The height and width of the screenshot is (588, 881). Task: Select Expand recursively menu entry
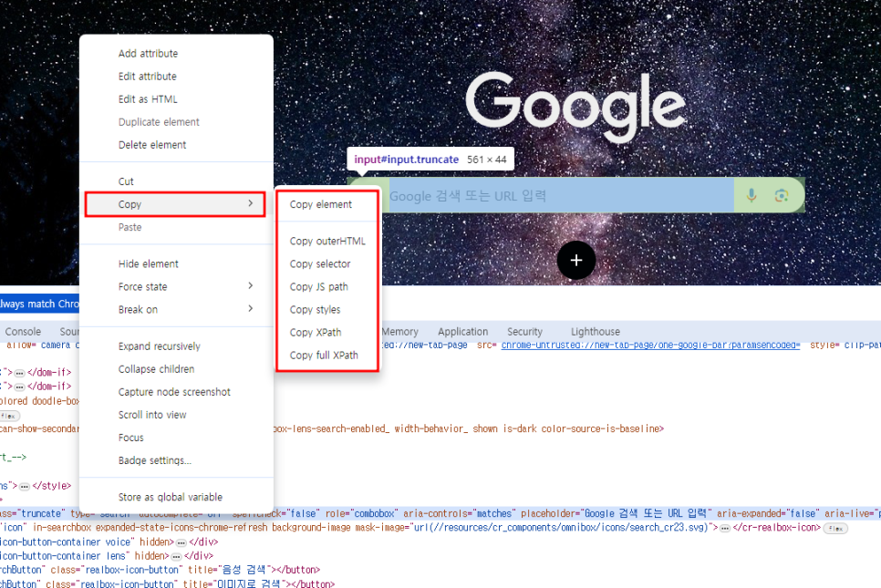[159, 346]
